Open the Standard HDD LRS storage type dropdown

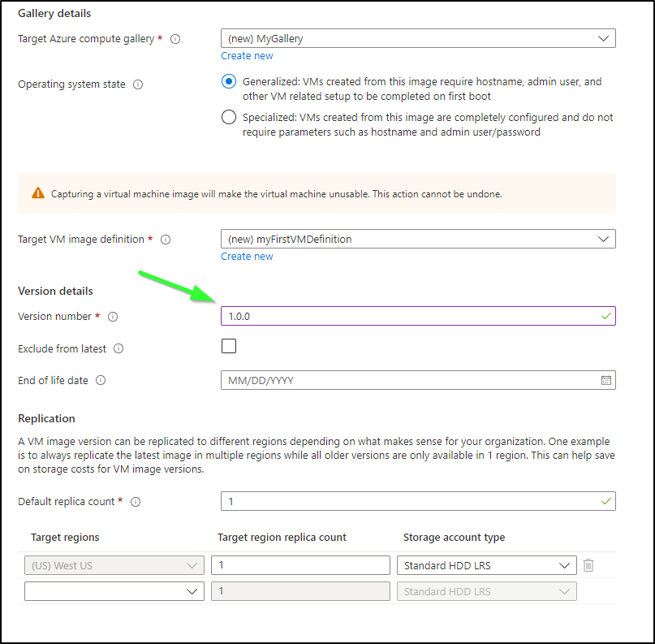tap(487, 565)
